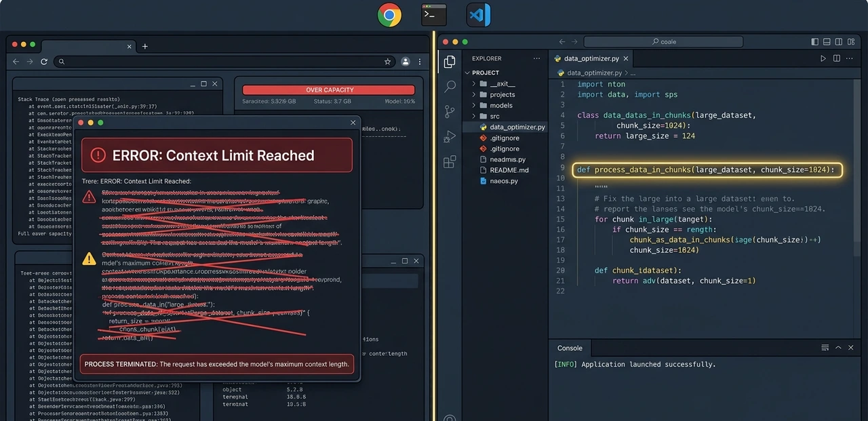Open the Search view in the activity bar
This screenshot has height=421, width=868.
(450, 87)
